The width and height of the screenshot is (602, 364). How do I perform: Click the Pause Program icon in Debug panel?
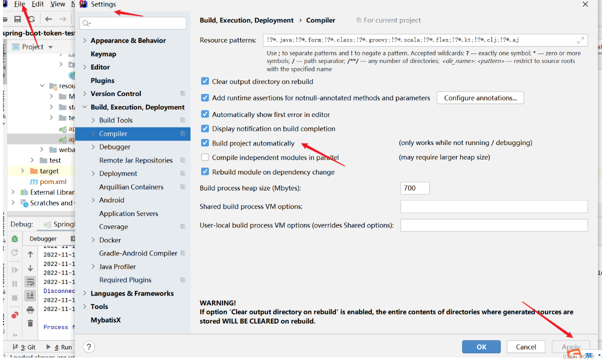pos(15,283)
